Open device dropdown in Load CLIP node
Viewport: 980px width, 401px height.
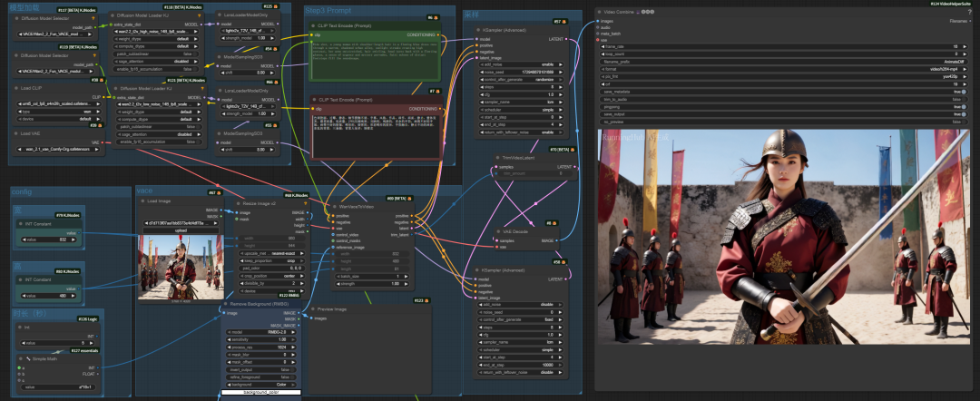coord(57,119)
